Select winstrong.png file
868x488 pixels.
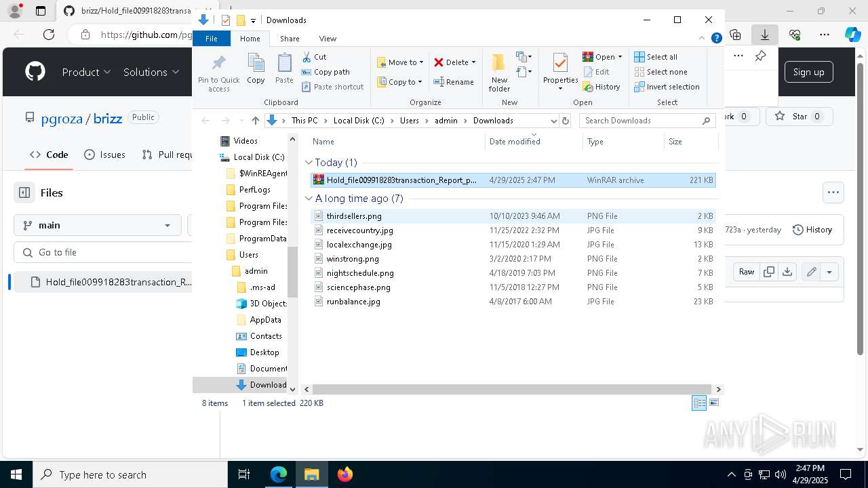coord(513,259)
